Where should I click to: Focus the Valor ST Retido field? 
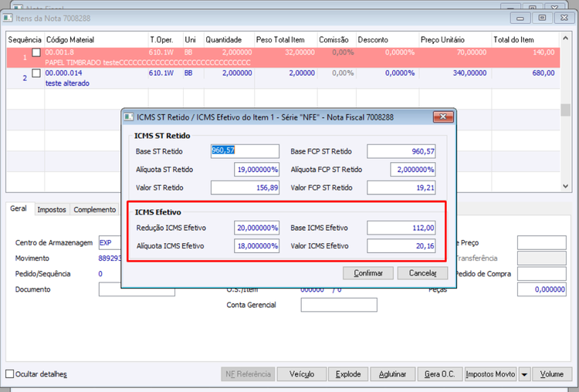pos(245,188)
